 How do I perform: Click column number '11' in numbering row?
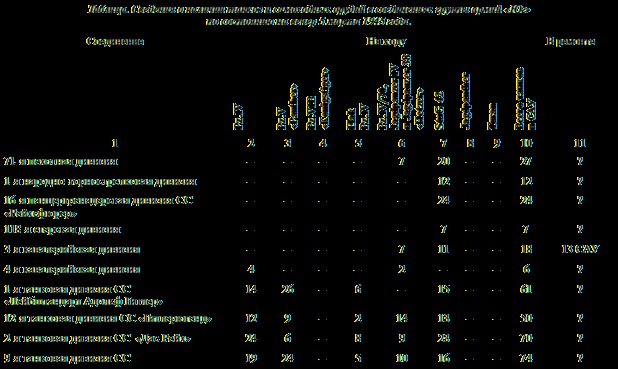coord(579,143)
